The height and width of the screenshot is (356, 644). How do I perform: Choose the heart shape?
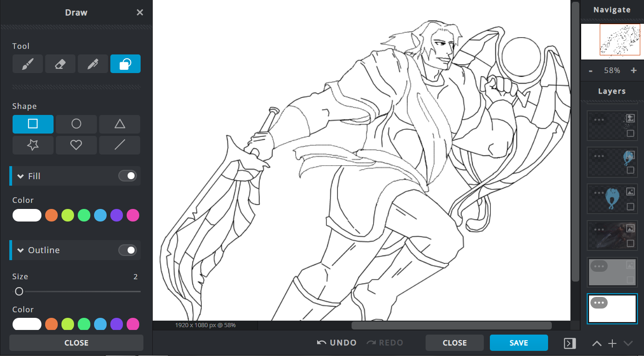[x=76, y=145]
